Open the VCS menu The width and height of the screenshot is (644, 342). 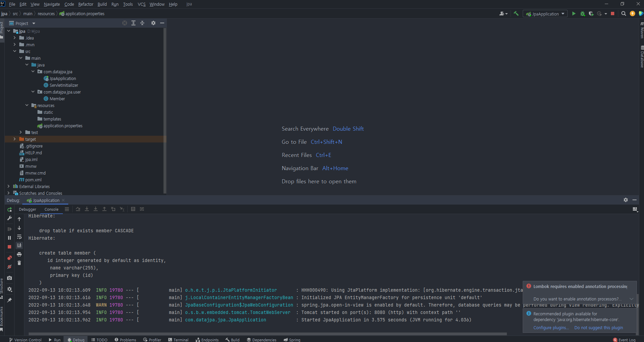tap(142, 4)
